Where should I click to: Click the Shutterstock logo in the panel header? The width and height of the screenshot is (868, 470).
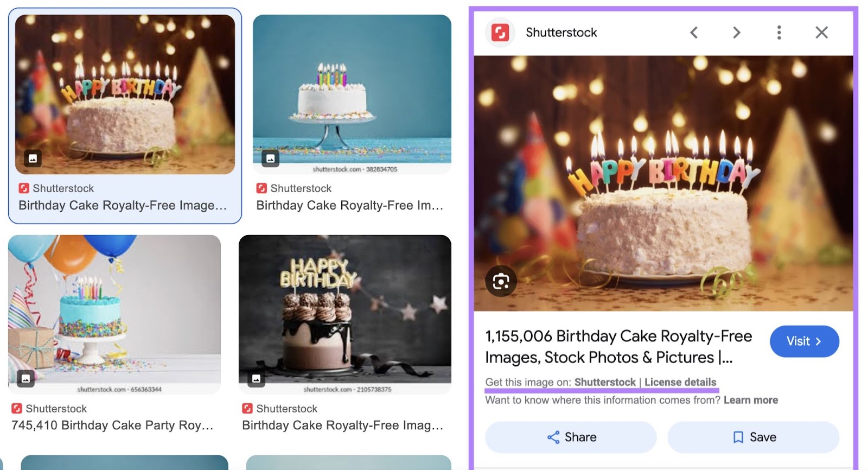click(501, 32)
